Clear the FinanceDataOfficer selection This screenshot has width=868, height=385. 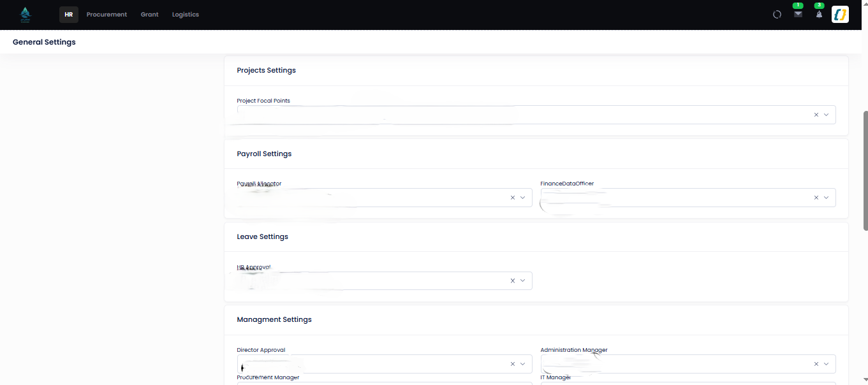816,198
